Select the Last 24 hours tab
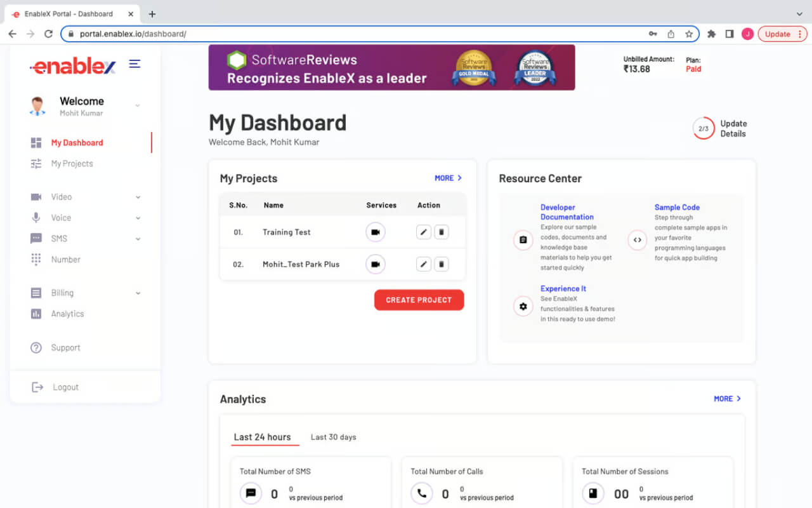This screenshot has height=508, width=812. (263, 437)
